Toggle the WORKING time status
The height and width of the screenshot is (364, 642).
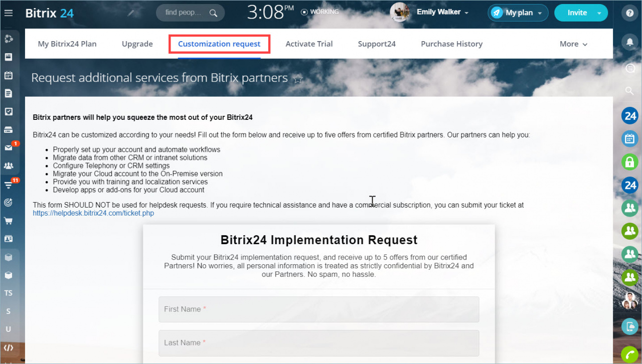tap(320, 12)
